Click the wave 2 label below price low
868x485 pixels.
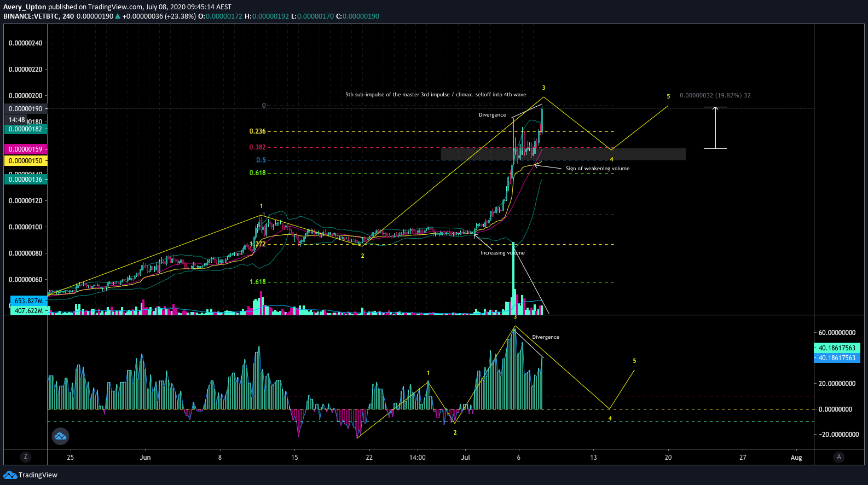362,256
